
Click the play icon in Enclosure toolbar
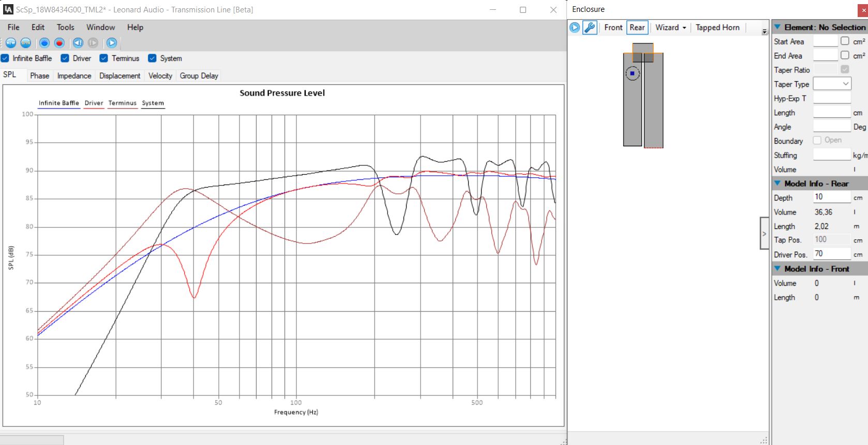[x=575, y=28]
